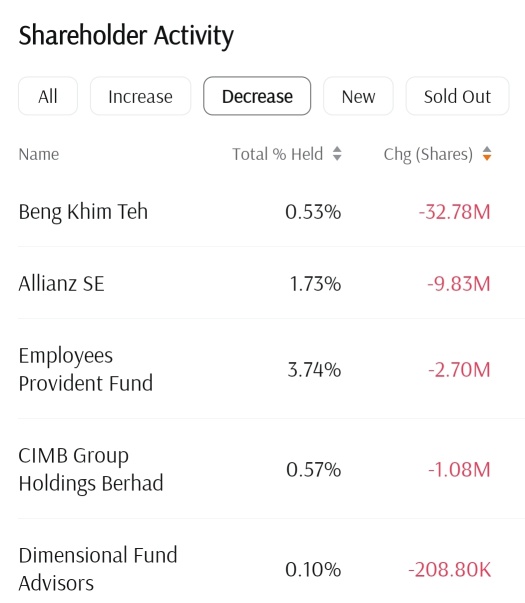Open Beng Khim Teh shareholder row

[262, 212]
